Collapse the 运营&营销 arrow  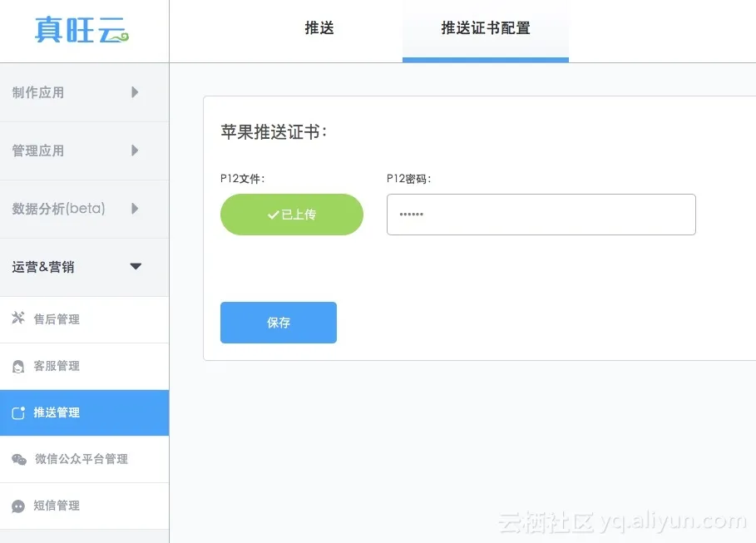(136, 266)
